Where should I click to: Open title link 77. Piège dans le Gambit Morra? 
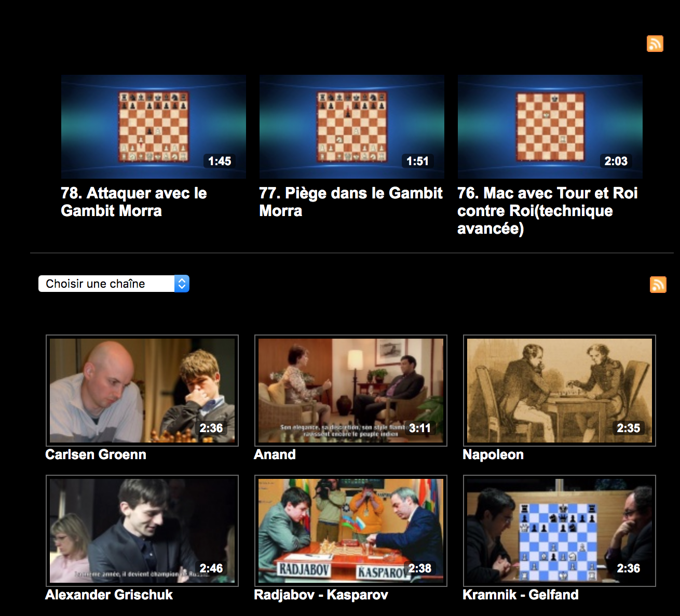click(x=351, y=202)
